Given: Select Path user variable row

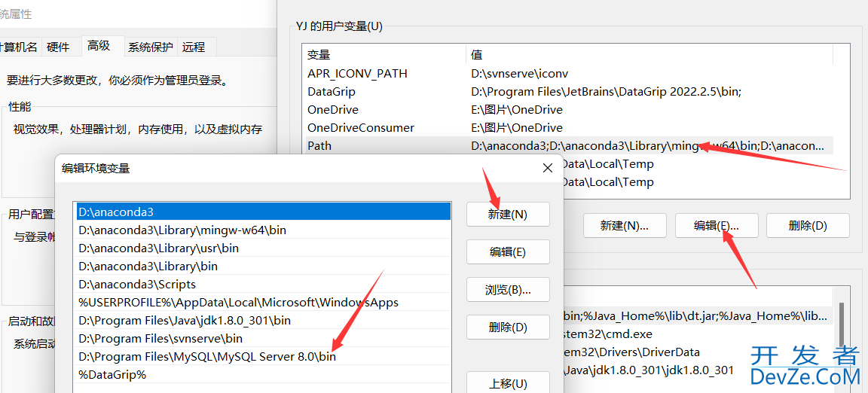Looking at the screenshot, I should click(569, 145).
